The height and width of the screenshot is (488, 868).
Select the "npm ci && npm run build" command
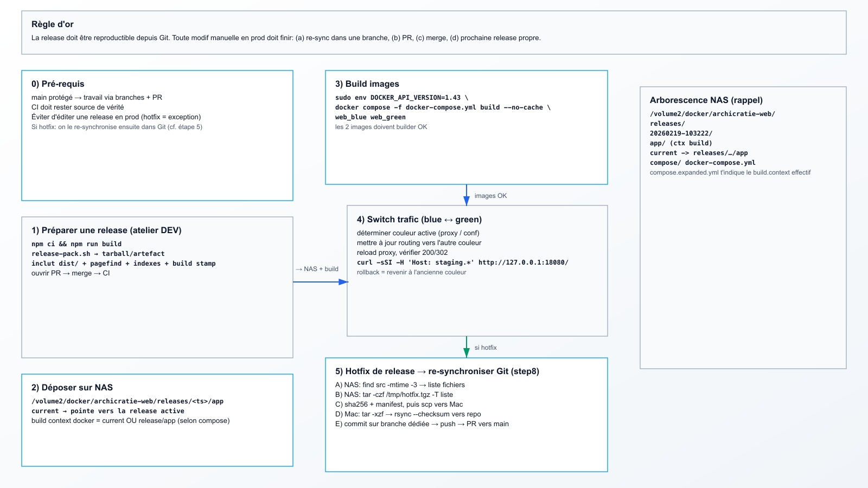[76, 244]
